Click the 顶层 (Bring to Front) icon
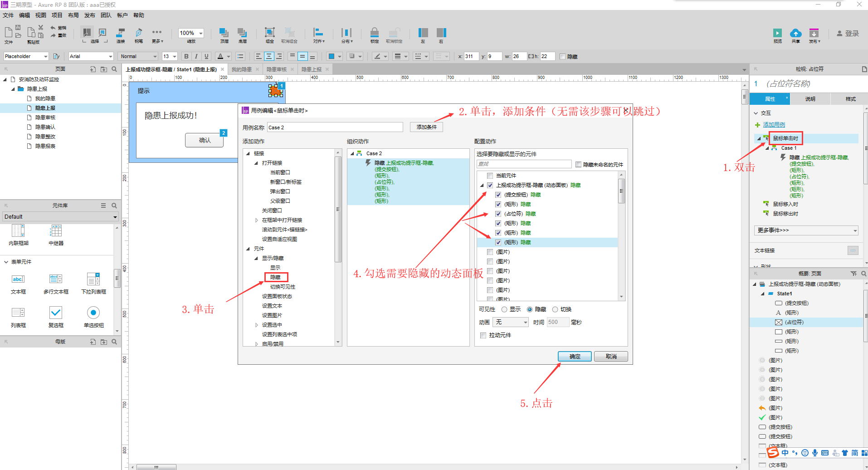 point(223,34)
